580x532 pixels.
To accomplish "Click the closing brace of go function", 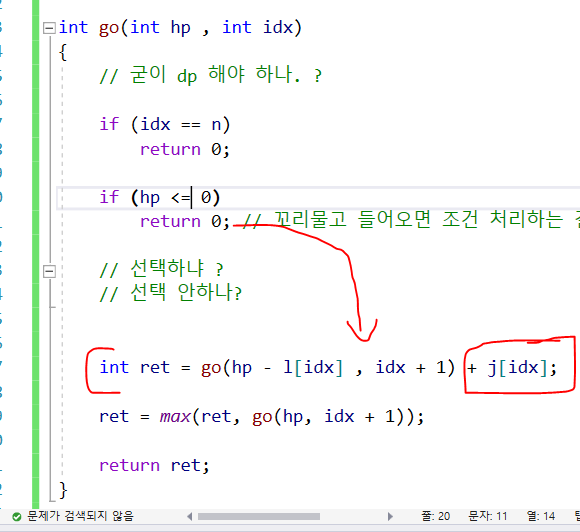I will (x=63, y=490).
